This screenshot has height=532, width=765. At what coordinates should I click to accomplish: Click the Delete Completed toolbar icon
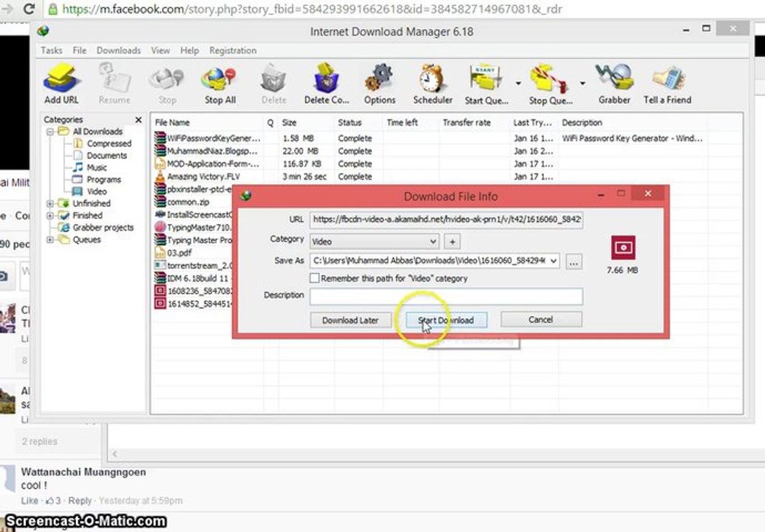(x=327, y=83)
